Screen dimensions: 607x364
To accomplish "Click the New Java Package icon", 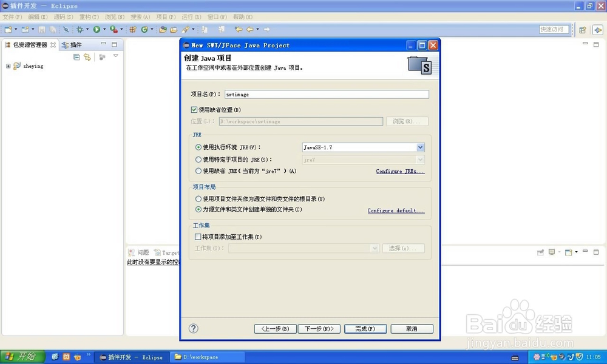I will [133, 29].
